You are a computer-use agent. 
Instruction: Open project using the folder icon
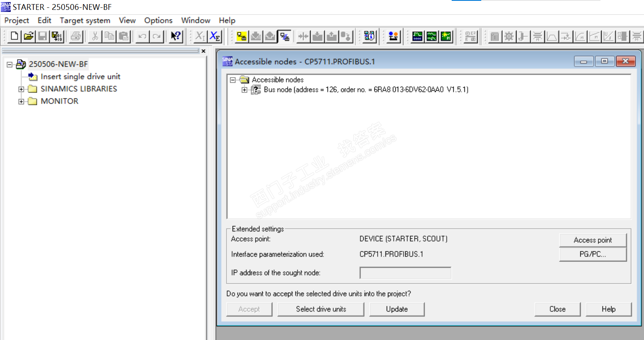(28, 36)
